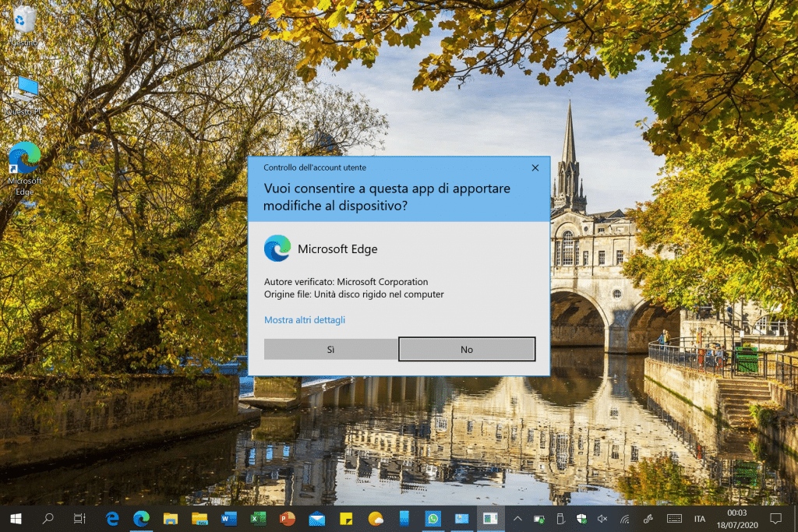Open Task View from the taskbar

click(x=79, y=518)
